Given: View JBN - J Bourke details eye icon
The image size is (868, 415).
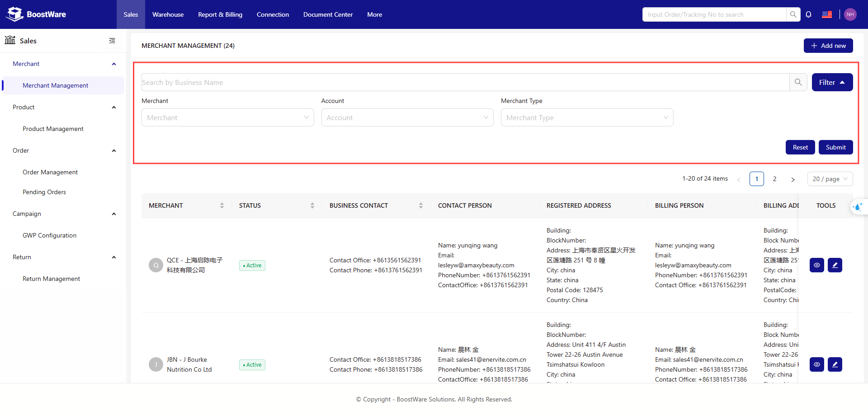Looking at the screenshot, I should [x=817, y=364].
